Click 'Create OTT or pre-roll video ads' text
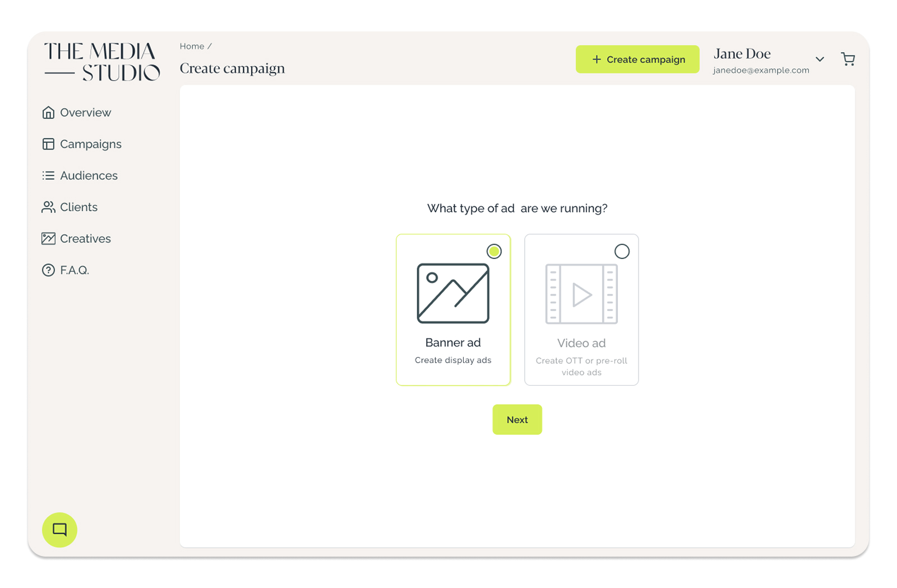Screen dimensions: 897x588 click(x=581, y=367)
